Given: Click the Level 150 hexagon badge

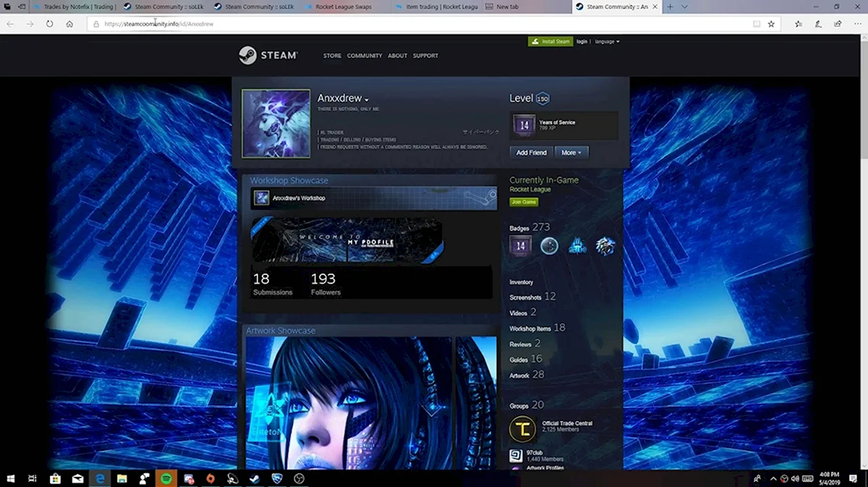Looking at the screenshot, I should [542, 99].
